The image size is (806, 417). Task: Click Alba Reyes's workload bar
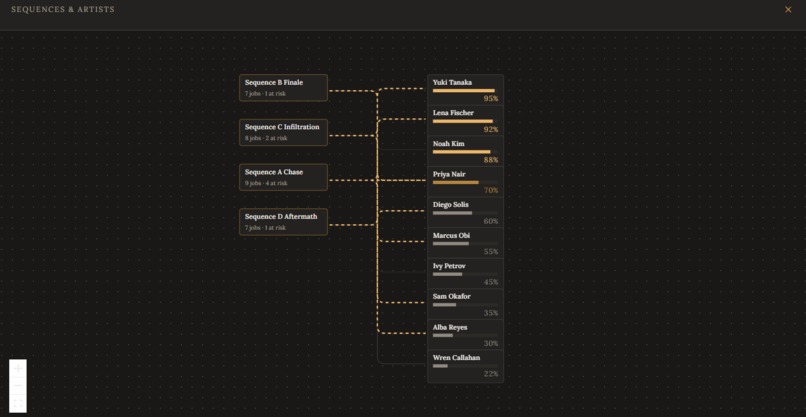465,335
